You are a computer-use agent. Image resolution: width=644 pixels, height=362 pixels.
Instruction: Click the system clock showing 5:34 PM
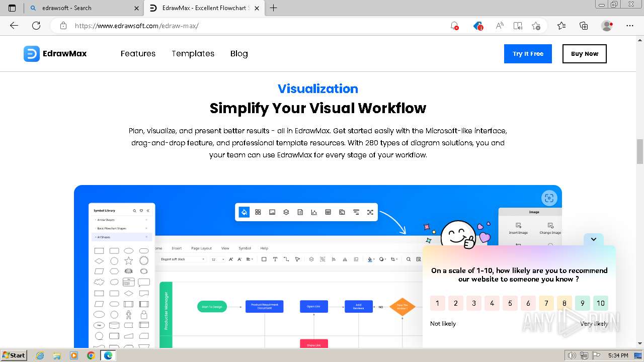point(618,355)
